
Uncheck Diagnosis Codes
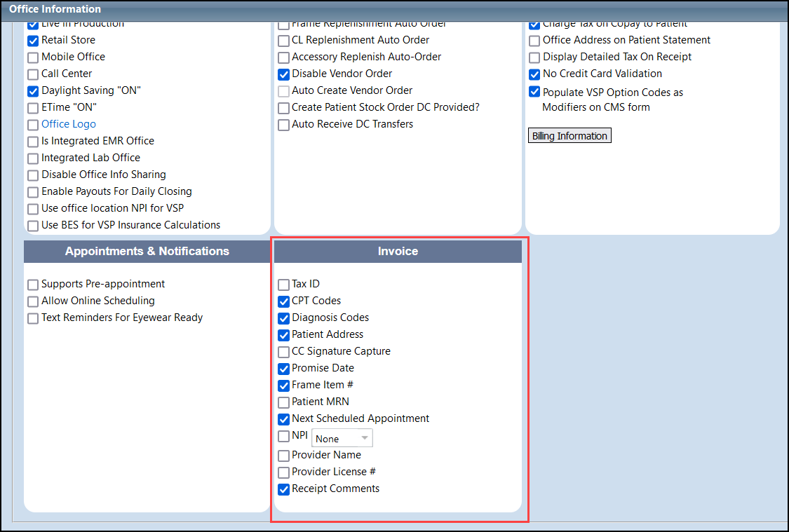click(284, 318)
